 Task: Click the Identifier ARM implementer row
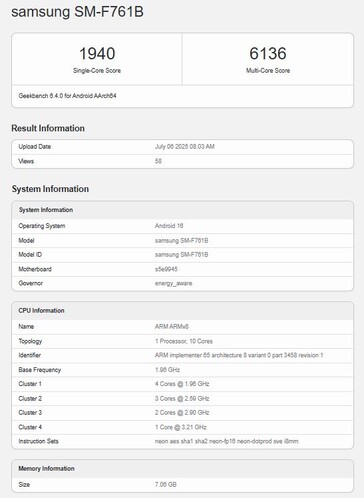pos(182,355)
